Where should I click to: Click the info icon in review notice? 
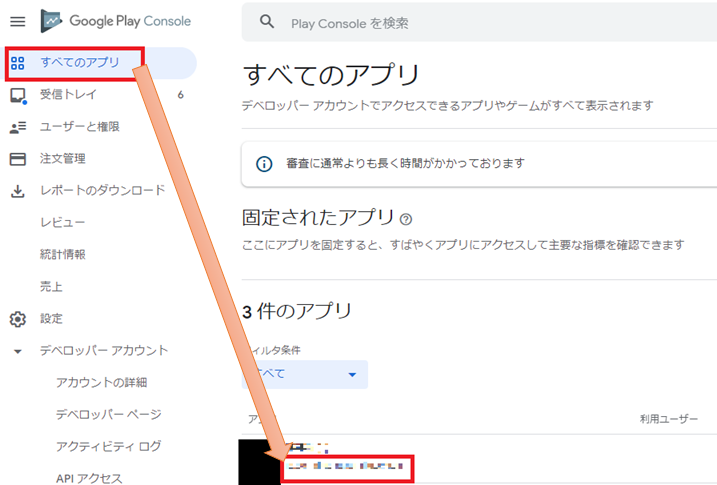[264, 164]
